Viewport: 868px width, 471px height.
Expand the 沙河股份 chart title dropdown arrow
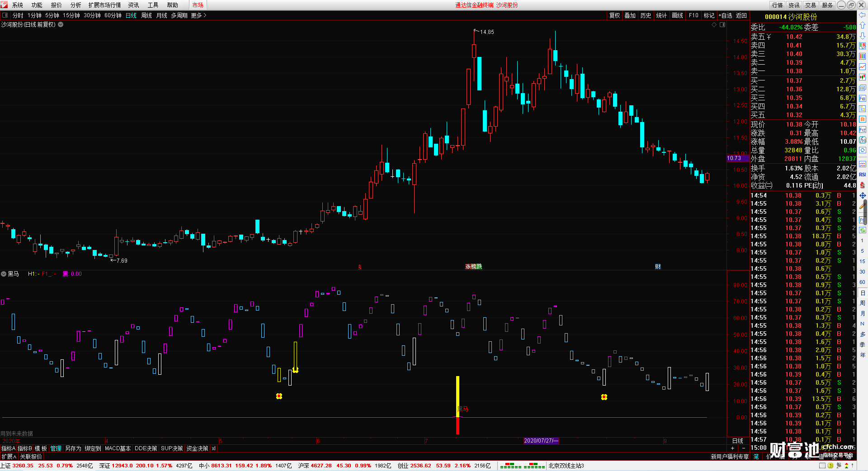coord(61,24)
